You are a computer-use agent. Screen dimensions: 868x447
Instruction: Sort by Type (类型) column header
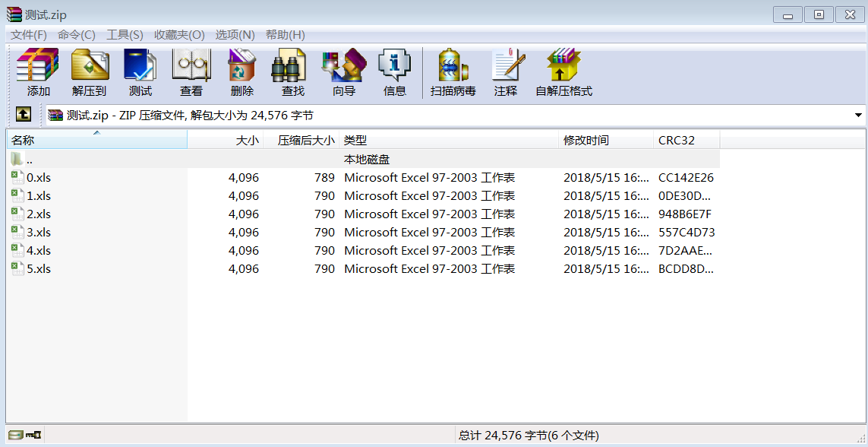click(449, 140)
